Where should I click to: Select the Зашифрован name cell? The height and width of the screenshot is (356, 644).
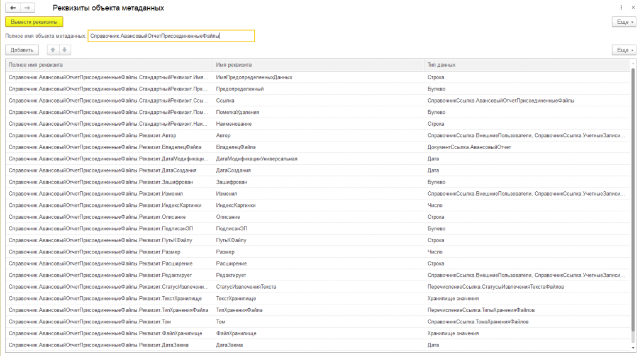pyautogui.click(x=318, y=182)
